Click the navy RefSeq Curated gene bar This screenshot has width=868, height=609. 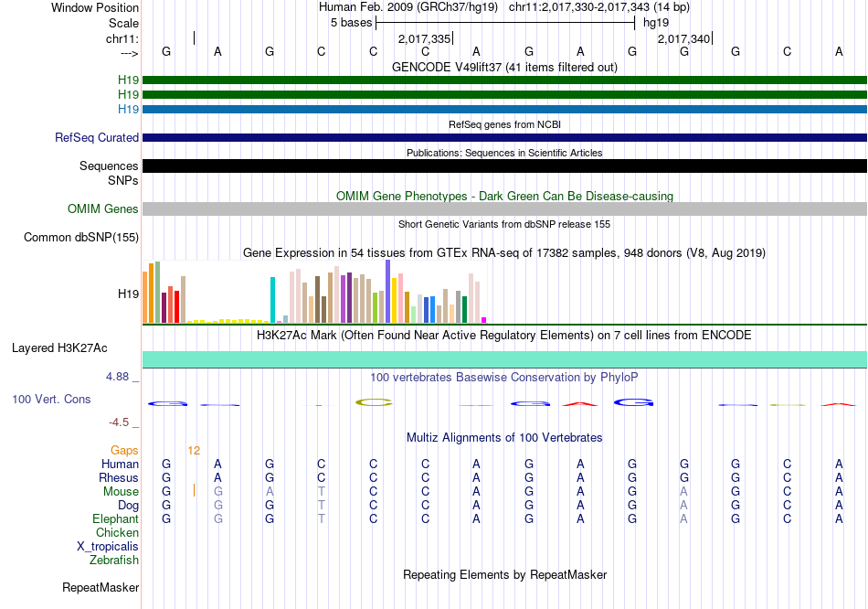(504, 137)
